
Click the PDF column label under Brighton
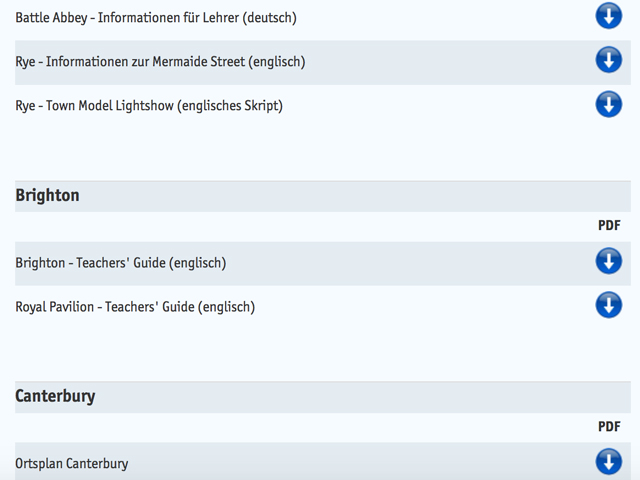click(x=609, y=226)
